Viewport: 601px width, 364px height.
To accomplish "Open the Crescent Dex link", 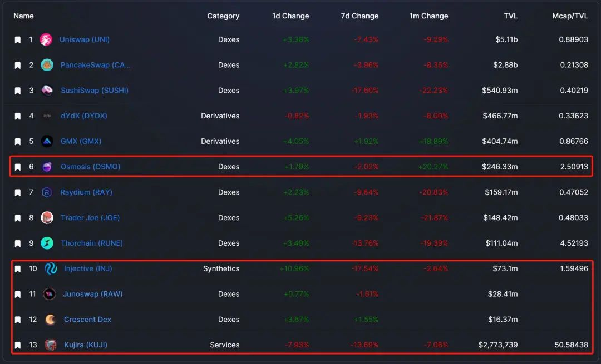I will point(87,319).
